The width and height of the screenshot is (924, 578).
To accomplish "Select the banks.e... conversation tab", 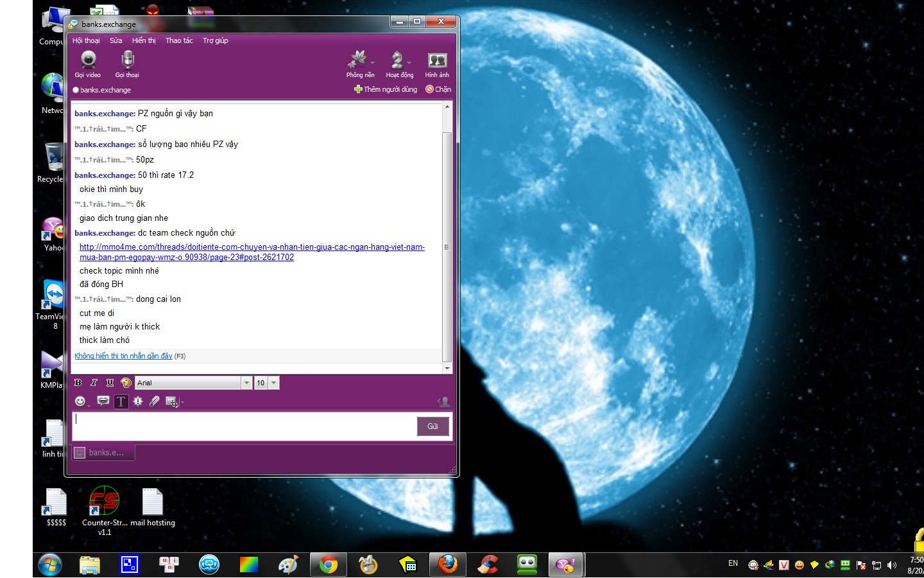I will coord(103,453).
